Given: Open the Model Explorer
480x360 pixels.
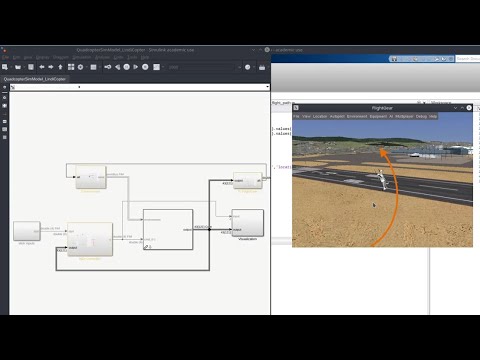Looking at the screenshot, I should click(93, 67).
